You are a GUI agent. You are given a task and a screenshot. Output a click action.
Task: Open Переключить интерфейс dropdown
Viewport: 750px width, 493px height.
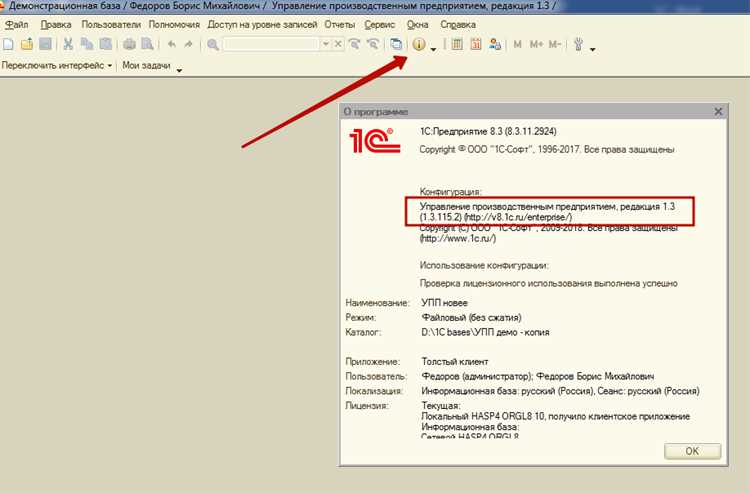tap(56, 66)
